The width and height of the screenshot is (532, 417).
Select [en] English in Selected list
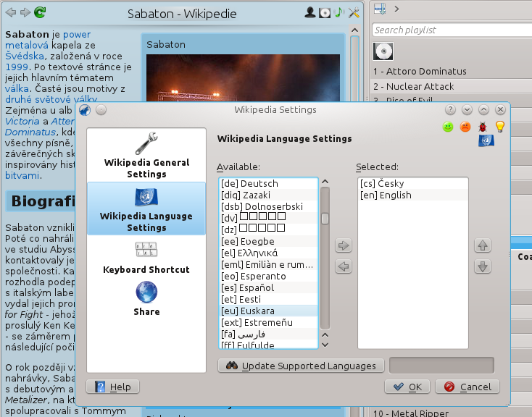(x=413, y=195)
